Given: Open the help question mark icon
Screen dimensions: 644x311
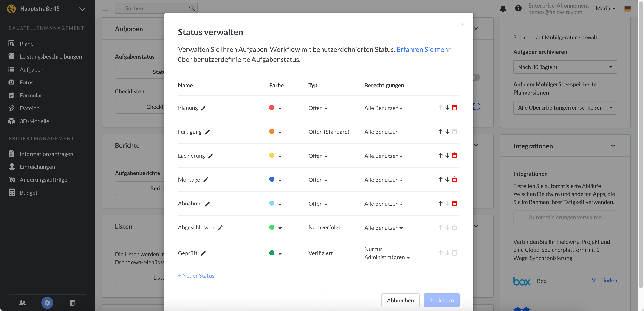Looking at the screenshot, I should tap(518, 8).
